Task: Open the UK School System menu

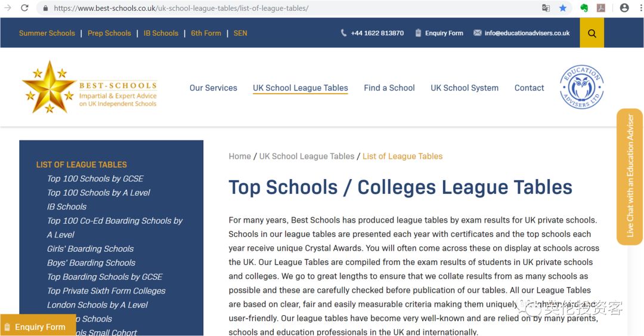Action: tap(465, 88)
